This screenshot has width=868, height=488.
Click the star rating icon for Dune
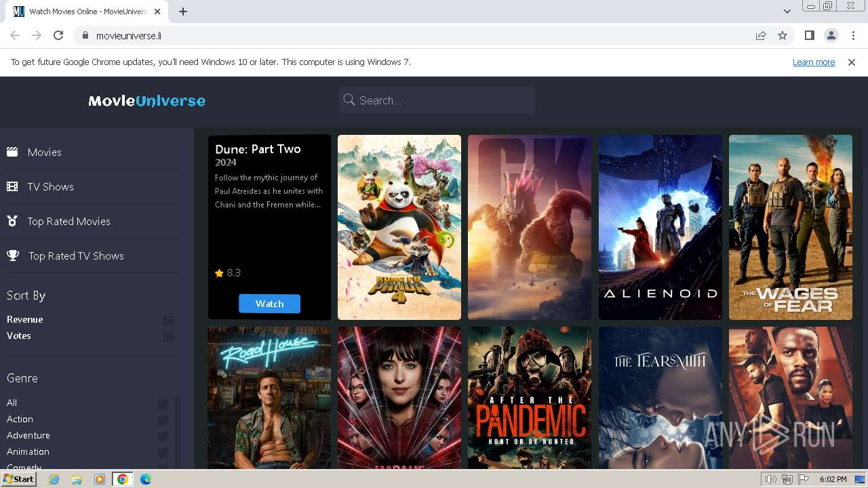pyautogui.click(x=219, y=273)
